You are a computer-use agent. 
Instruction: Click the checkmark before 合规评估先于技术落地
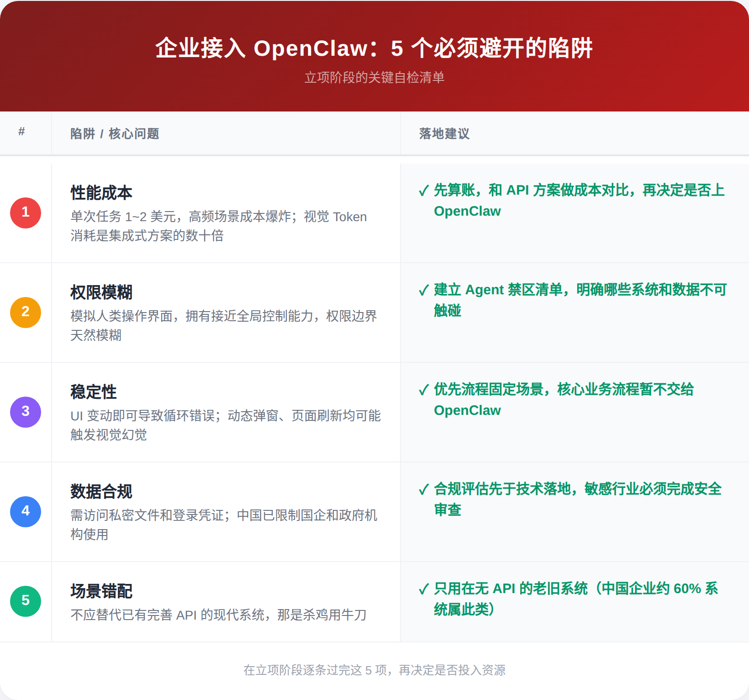424,489
